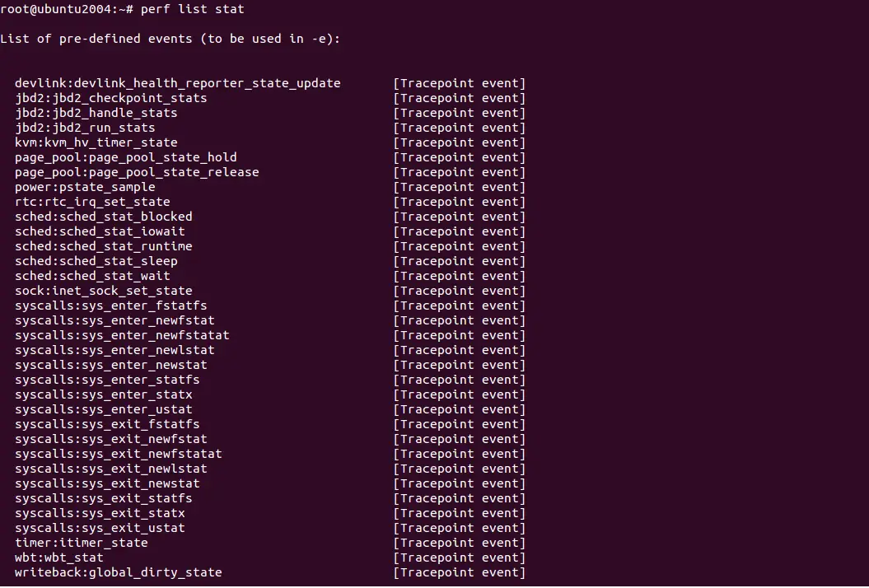The height and width of the screenshot is (588, 869).
Task: Click syscalls:sys_enter_fstatfs line
Action: (x=111, y=306)
